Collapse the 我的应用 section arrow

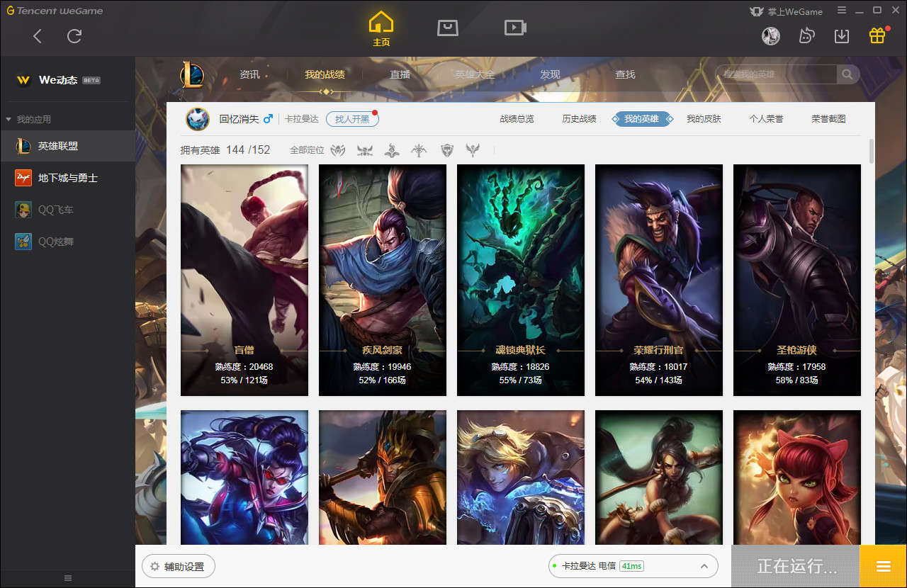(x=9, y=120)
